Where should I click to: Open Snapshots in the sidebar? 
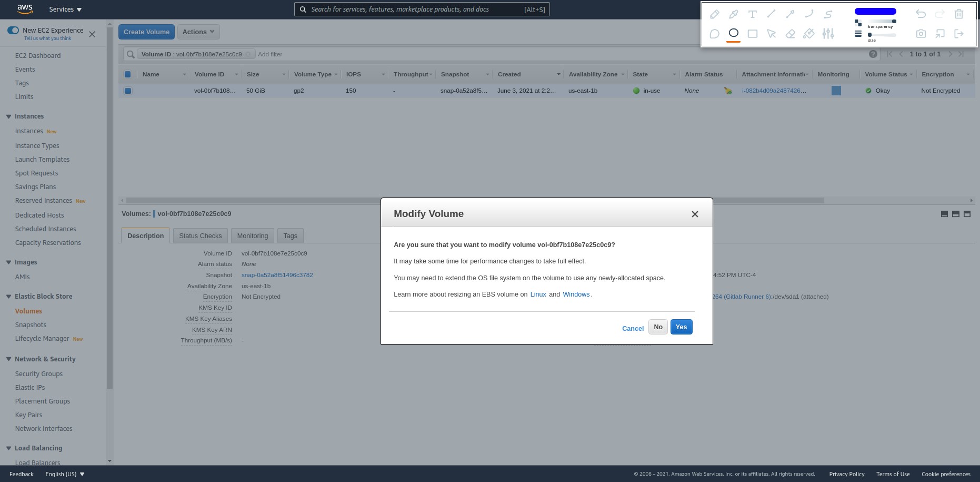click(x=31, y=325)
